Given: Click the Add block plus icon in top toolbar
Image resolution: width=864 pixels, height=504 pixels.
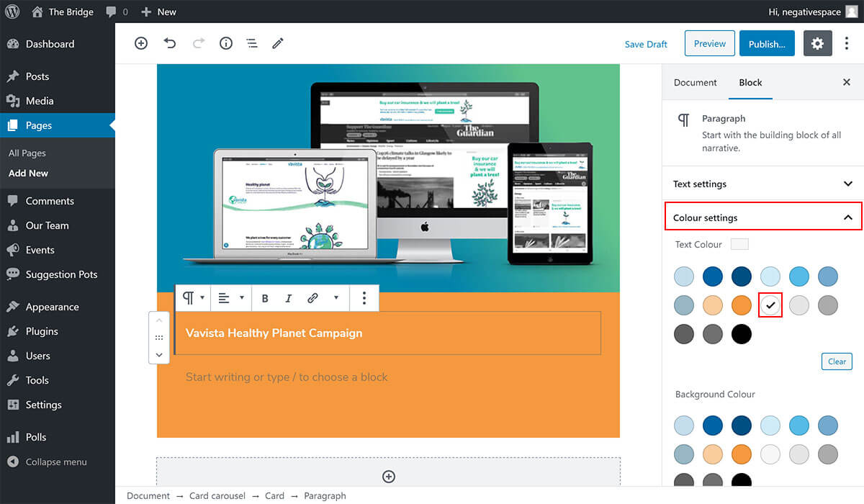Looking at the screenshot, I should coord(141,43).
